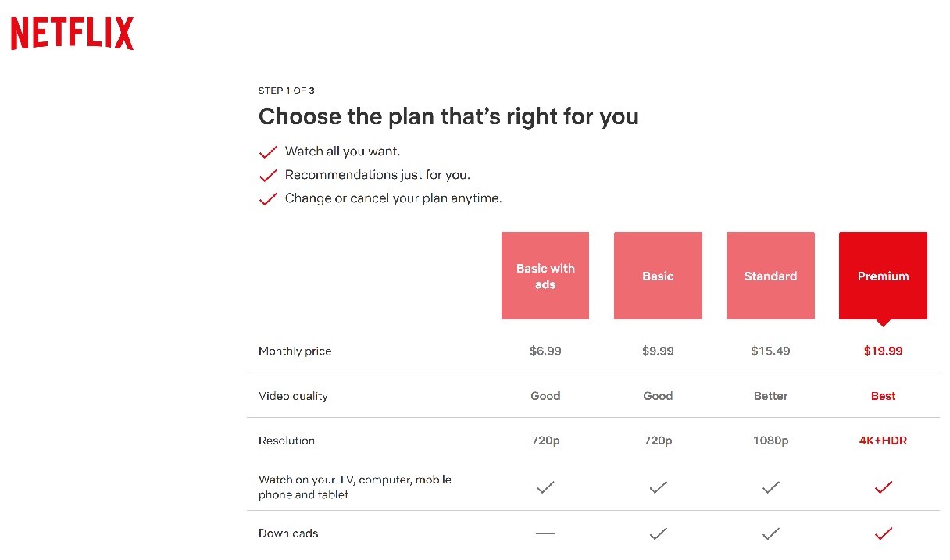This screenshot has height=560, width=950.
Task: Click the 4K+HDR resolution text
Action: coord(883,440)
